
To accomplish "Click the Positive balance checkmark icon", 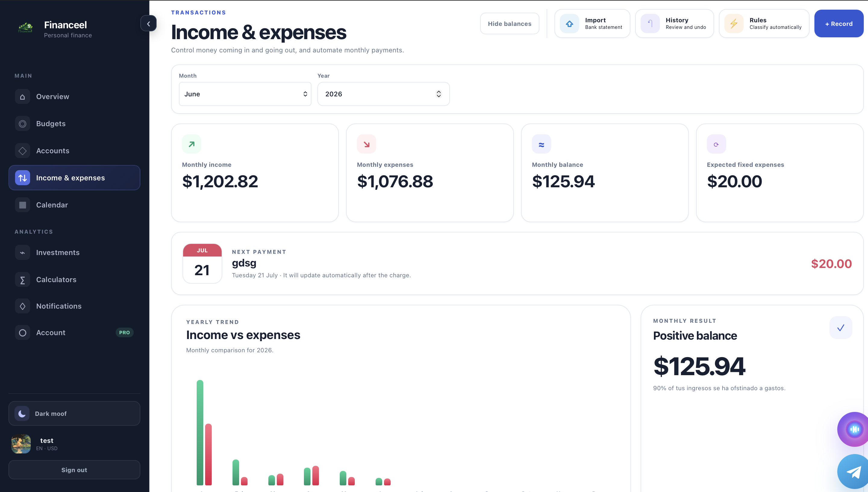I will point(841,328).
